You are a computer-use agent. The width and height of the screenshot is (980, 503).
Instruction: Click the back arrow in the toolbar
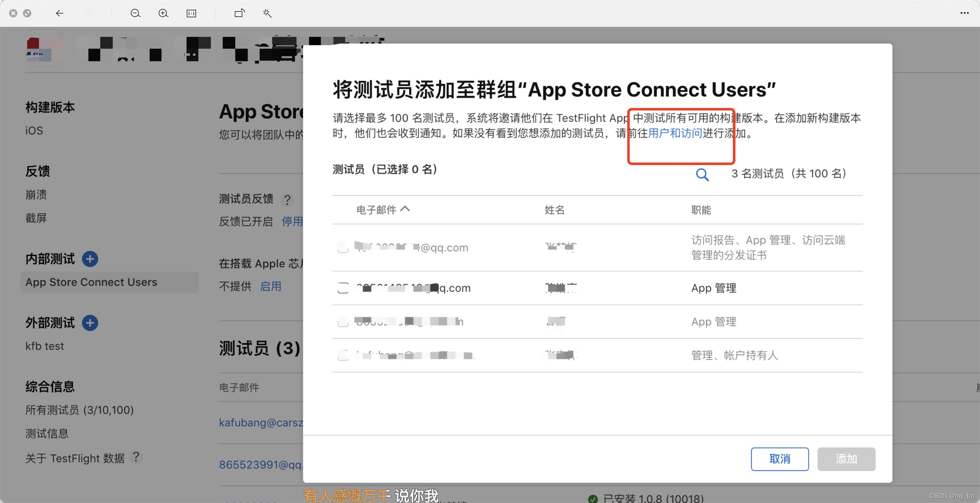(x=60, y=13)
